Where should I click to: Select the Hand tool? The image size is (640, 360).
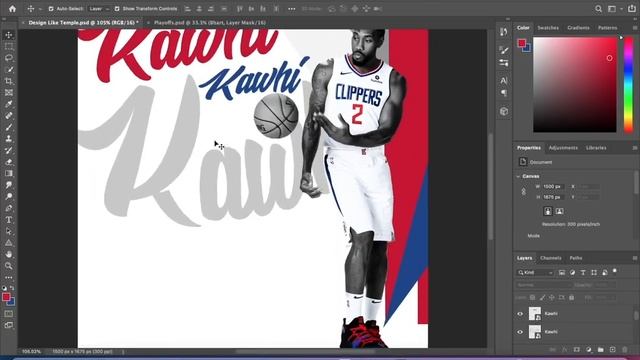click(9, 254)
